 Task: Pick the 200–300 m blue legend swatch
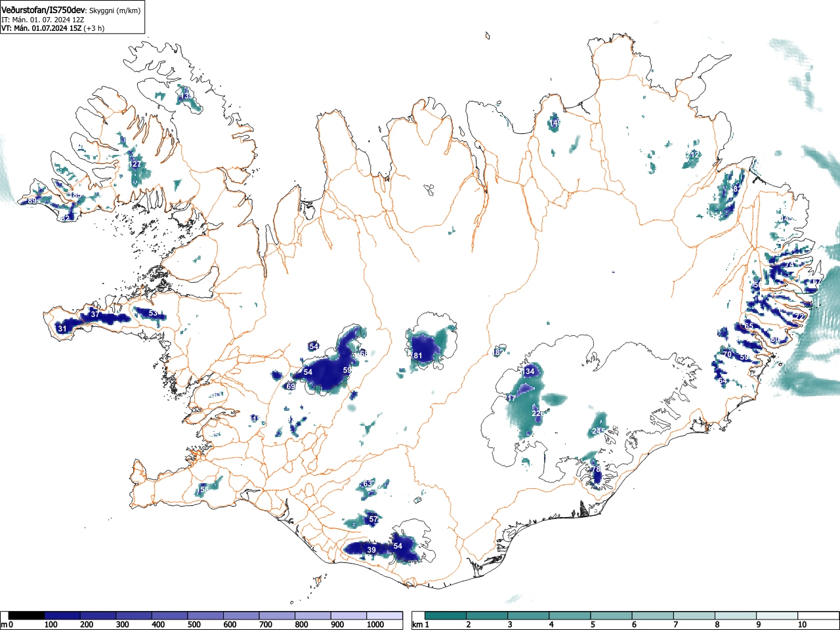(x=98, y=616)
